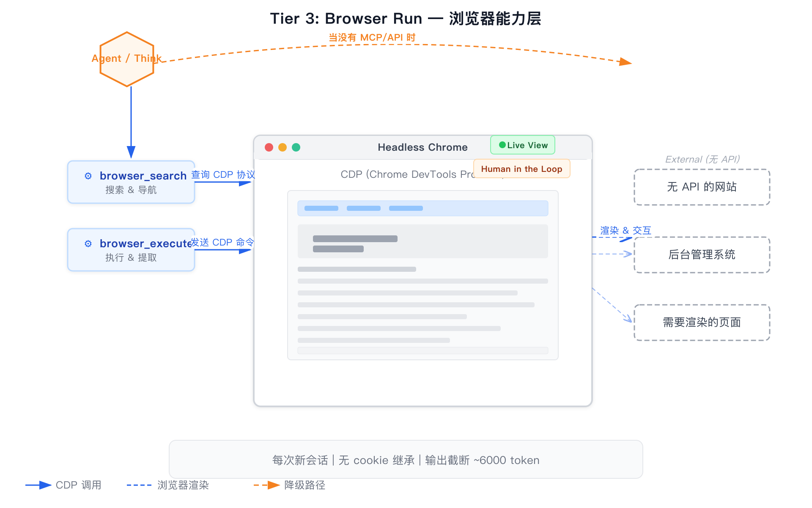Click the blue highlighted bar in the page preview
Image resolution: width=812 pixels, height=508 pixels.
(x=422, y=208)
